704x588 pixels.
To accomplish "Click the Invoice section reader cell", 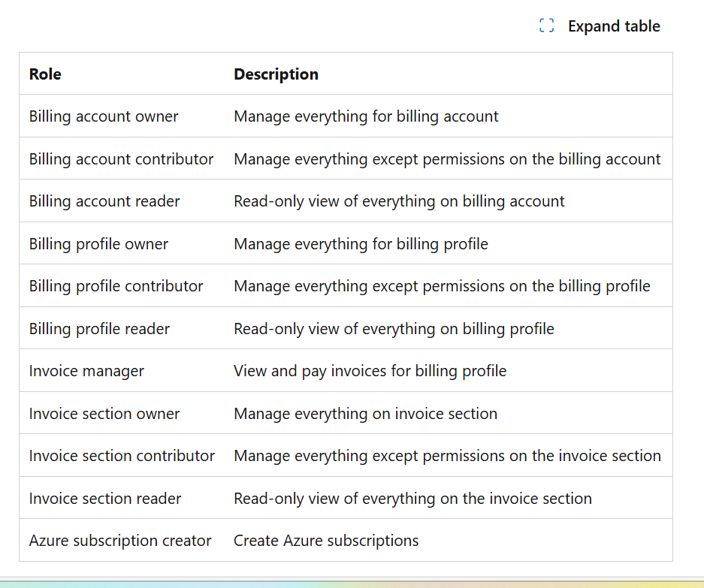I will (105, 499).
